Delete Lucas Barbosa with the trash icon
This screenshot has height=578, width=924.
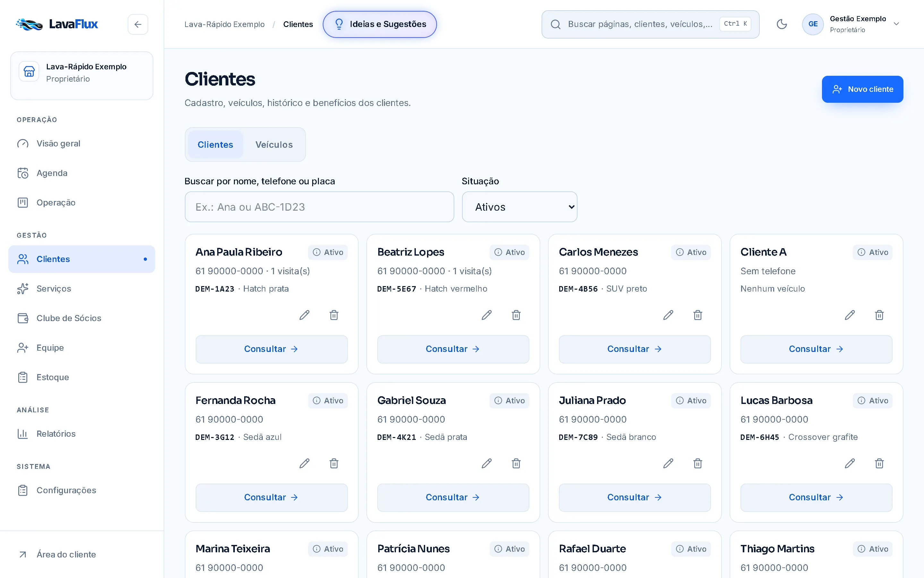(x=879, y=463)
